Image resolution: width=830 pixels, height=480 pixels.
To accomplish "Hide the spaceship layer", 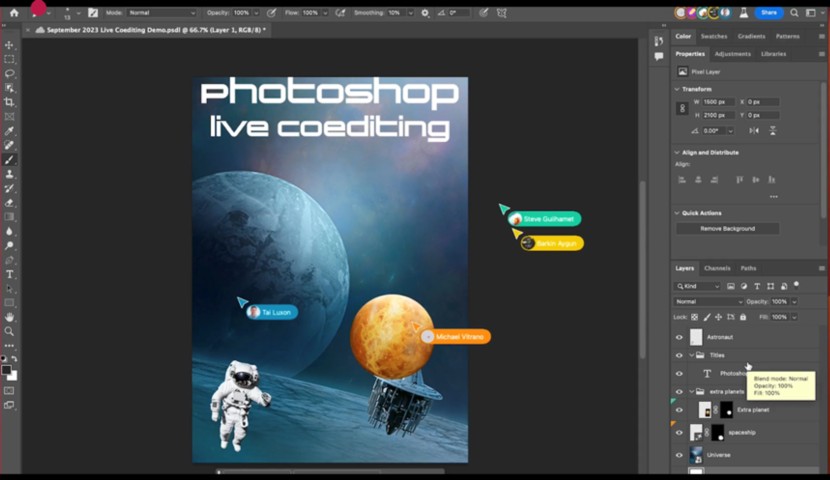I will [679, 432].
